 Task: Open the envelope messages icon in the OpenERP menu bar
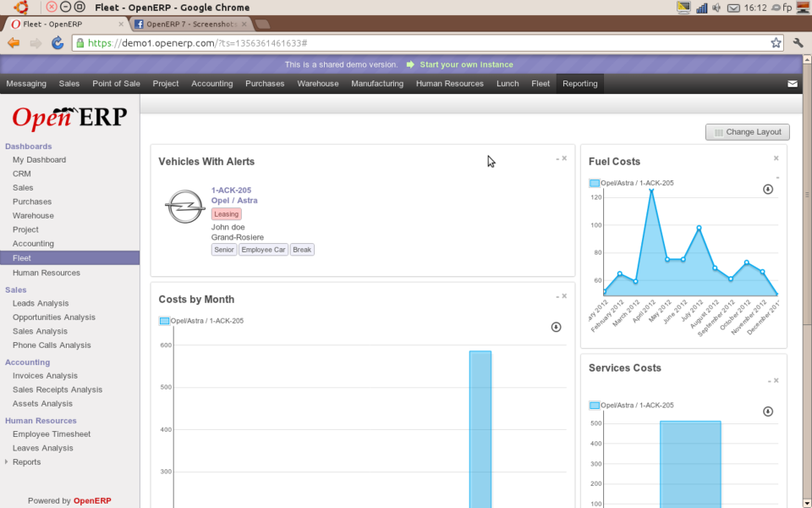793,84
